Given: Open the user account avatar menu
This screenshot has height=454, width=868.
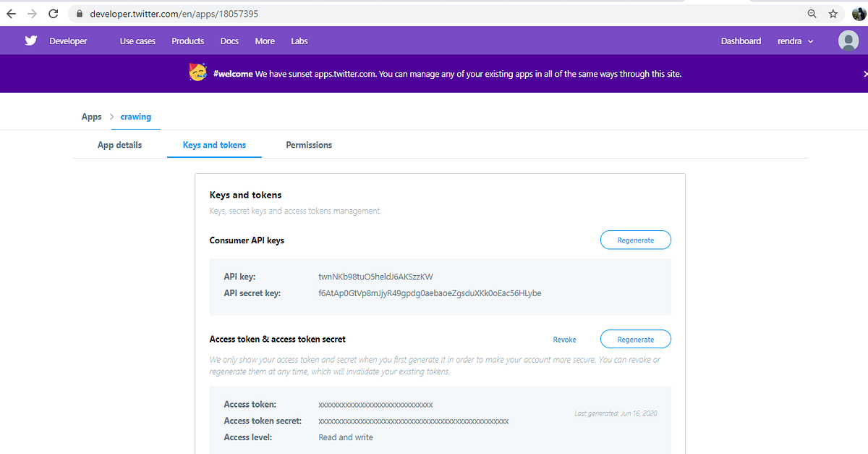Looking at the screenshot, I should [848, 41].
